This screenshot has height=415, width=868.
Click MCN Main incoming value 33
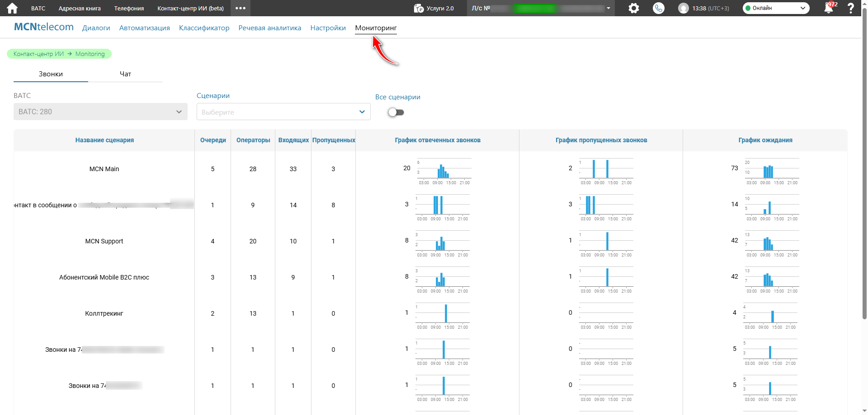pyautogui.click(x=293, y=169)
